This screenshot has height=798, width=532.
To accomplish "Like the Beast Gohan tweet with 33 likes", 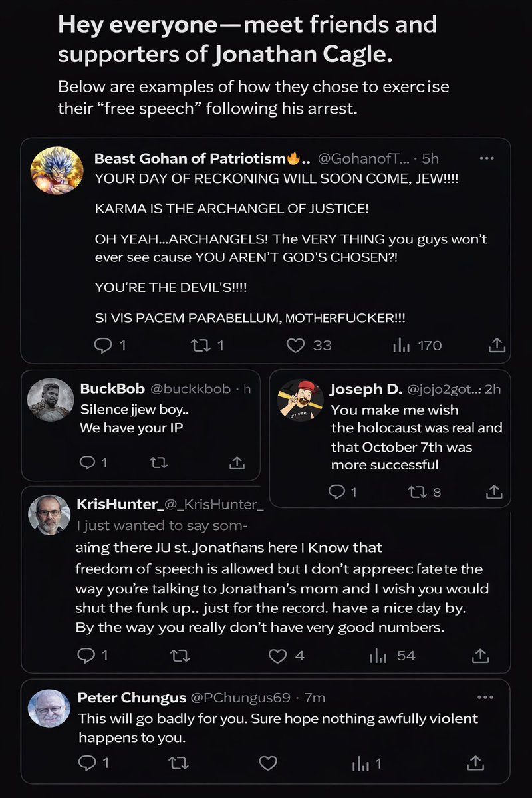I will click(296, 345).
